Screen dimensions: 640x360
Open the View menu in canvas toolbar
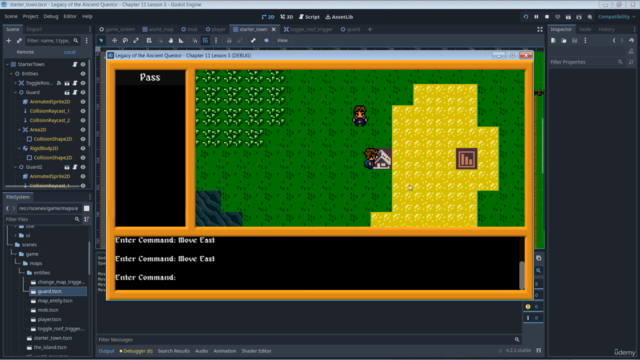point(282,40)
